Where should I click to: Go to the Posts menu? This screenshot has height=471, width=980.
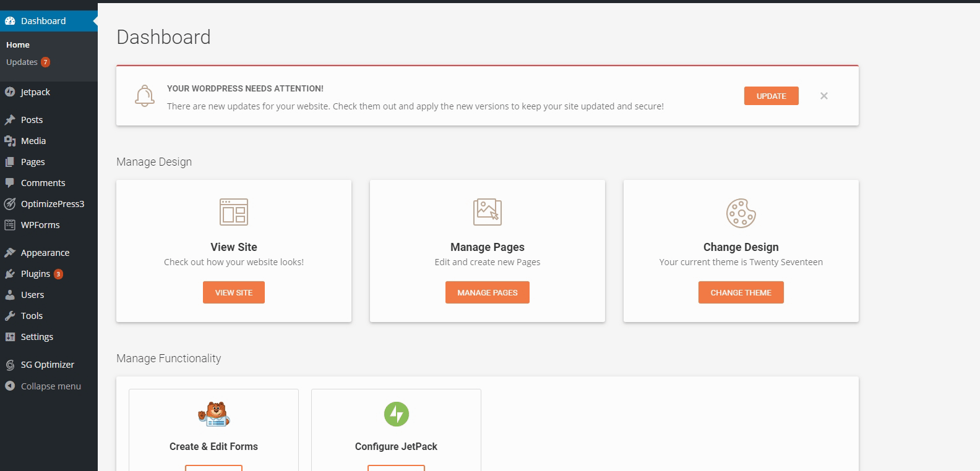49,120
